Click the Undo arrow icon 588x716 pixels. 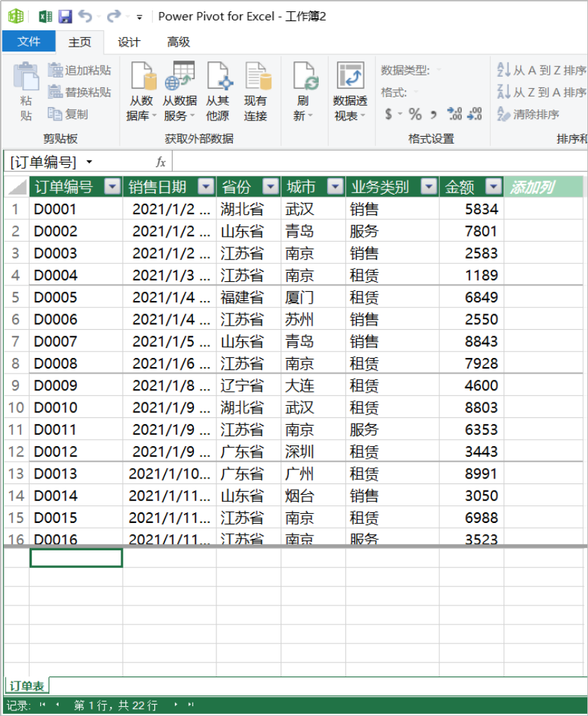(85, 16)
